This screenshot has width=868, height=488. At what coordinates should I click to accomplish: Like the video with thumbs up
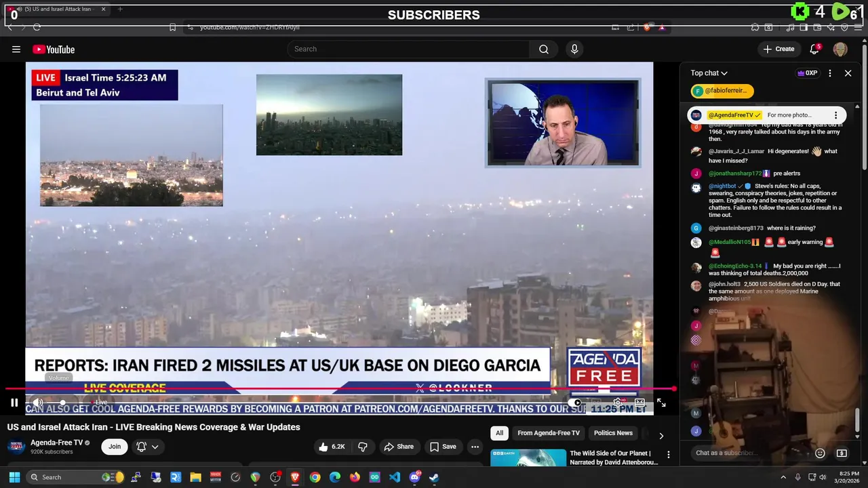(331, 447)
